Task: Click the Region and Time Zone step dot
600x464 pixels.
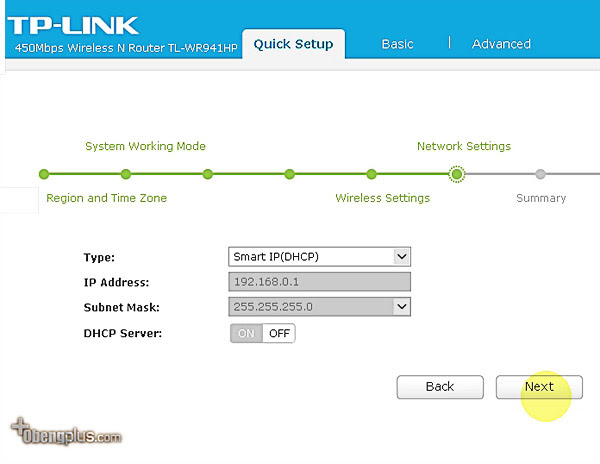Action: 44,174
